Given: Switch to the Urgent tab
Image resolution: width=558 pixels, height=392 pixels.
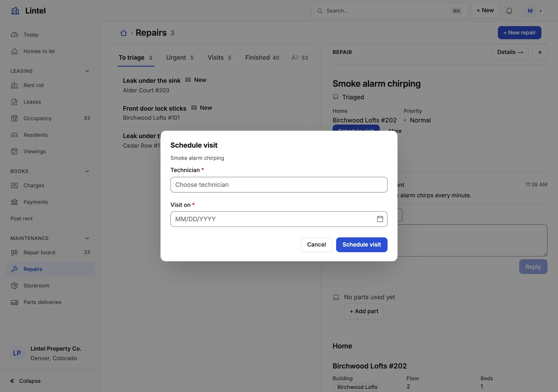Looking at the screenshot, I should click(x=180, y=57).
